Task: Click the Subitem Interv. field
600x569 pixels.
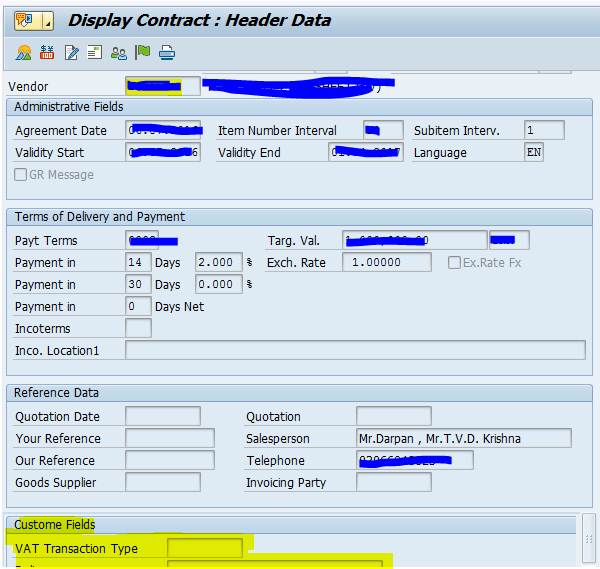Action: tap(544, 130)
